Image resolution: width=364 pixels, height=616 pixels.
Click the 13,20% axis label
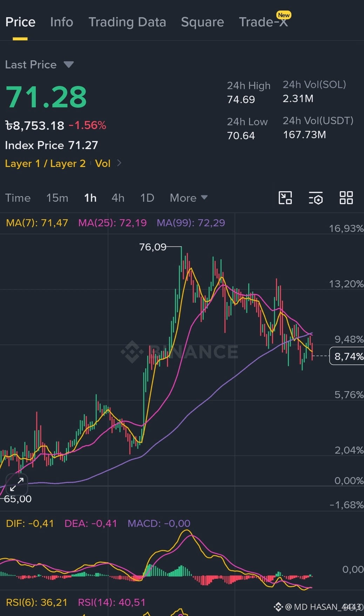346,284
